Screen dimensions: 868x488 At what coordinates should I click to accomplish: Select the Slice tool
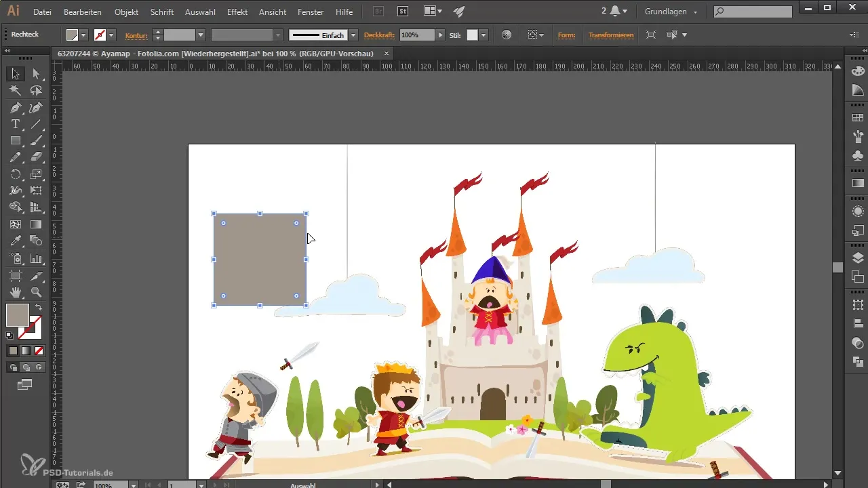[37, 275]
